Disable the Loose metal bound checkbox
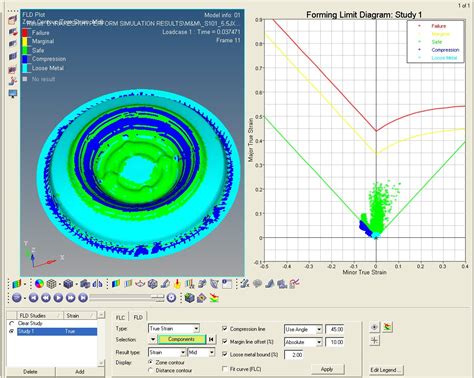Viewport: 474px width, 378px height. (x=225, y=354)
